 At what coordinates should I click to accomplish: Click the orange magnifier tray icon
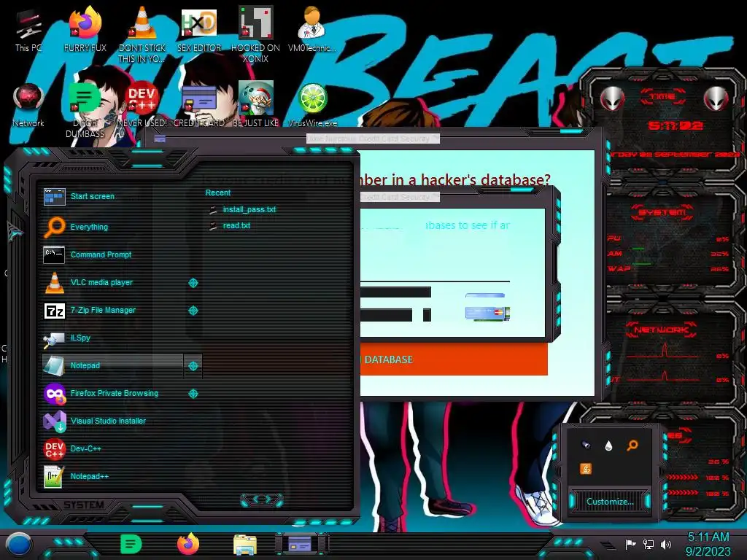(x=632, y=446)
